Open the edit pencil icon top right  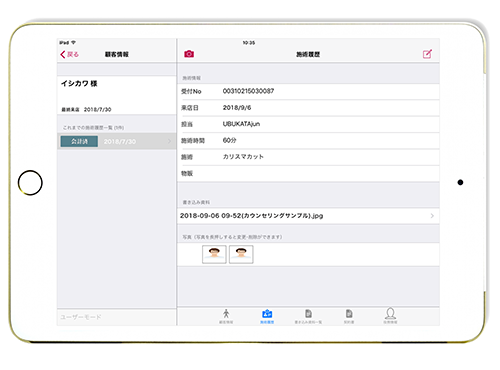click(427, 54)
